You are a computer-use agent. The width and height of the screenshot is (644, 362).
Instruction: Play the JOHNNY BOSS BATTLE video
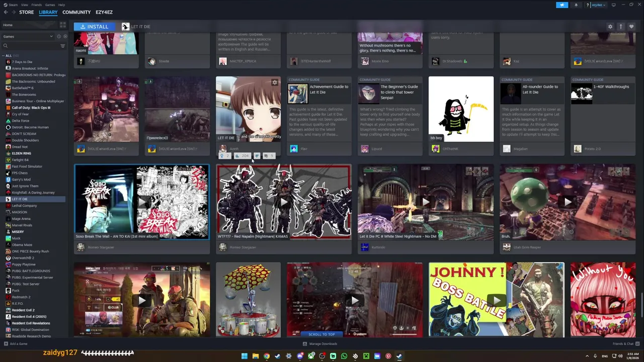tap(497, 300)
